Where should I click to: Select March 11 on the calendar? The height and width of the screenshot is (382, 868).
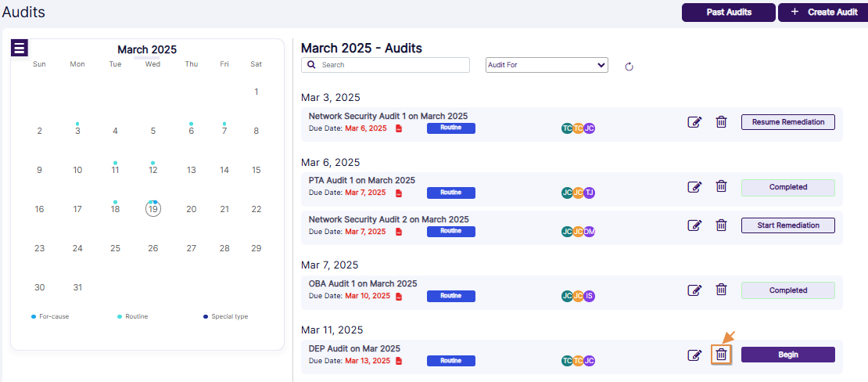click(115, 170)
